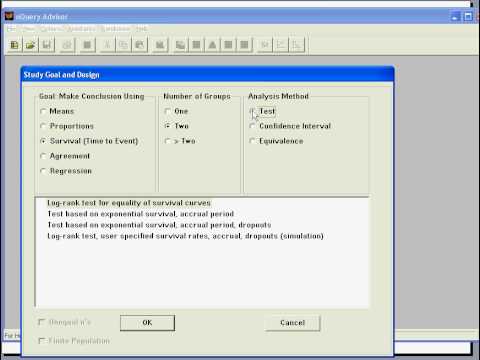Screen dimensions: 480x360
Task: Click the Study Goal and Design title bar
Action: pos(207,75)
